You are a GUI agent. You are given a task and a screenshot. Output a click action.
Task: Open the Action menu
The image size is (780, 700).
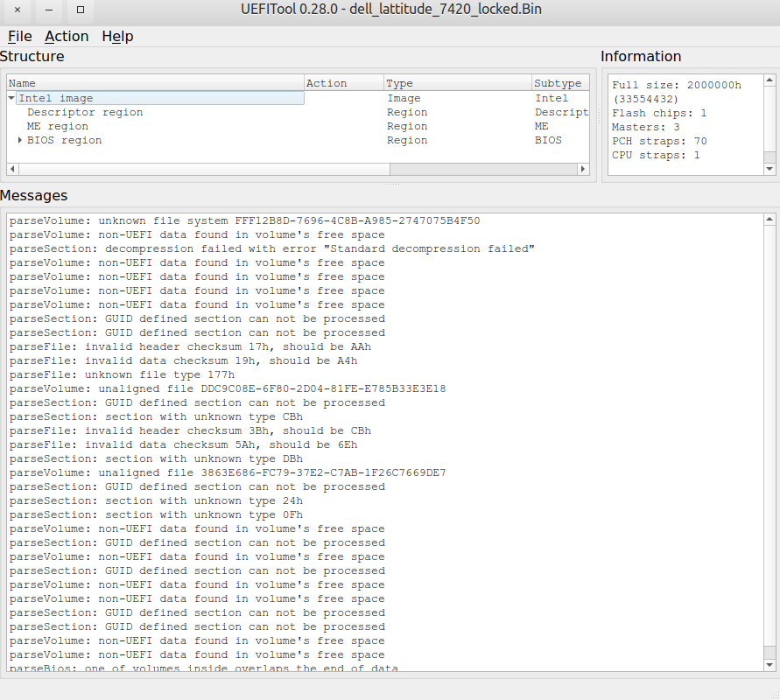[x=67, y=36]
